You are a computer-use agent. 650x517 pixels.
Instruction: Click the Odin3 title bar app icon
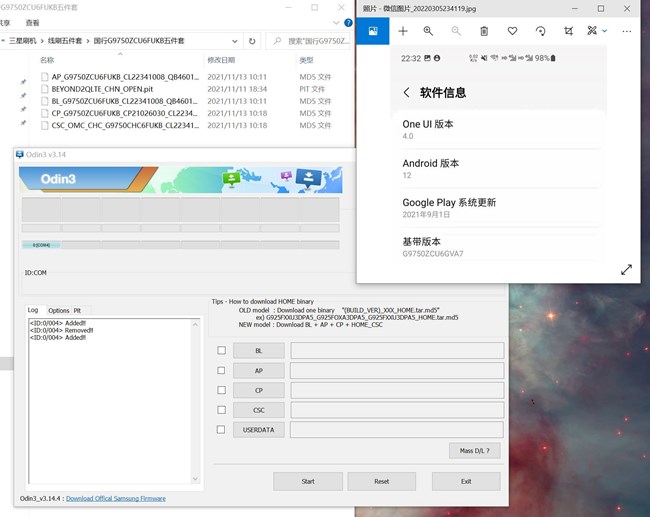click(x=19, y=155)
